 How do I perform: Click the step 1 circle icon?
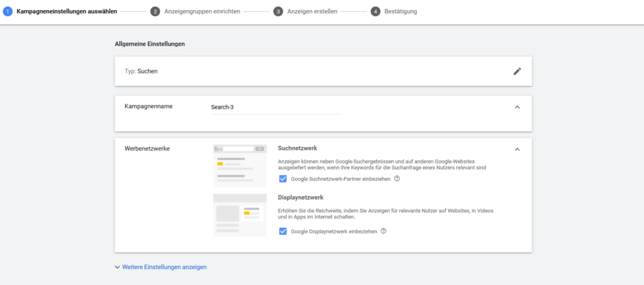pyautogui.click(x=8, y=11)
